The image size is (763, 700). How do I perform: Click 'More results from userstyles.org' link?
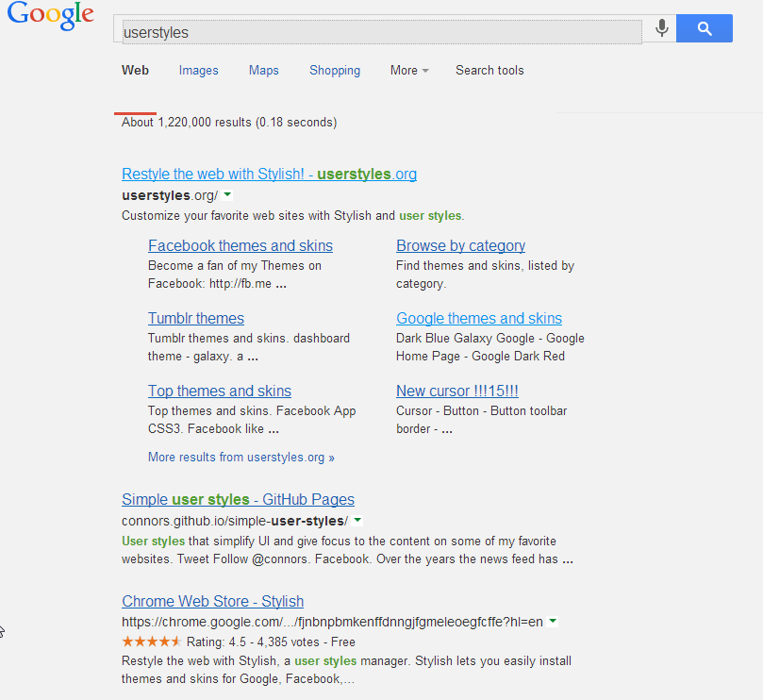click(x=241, y=458)
